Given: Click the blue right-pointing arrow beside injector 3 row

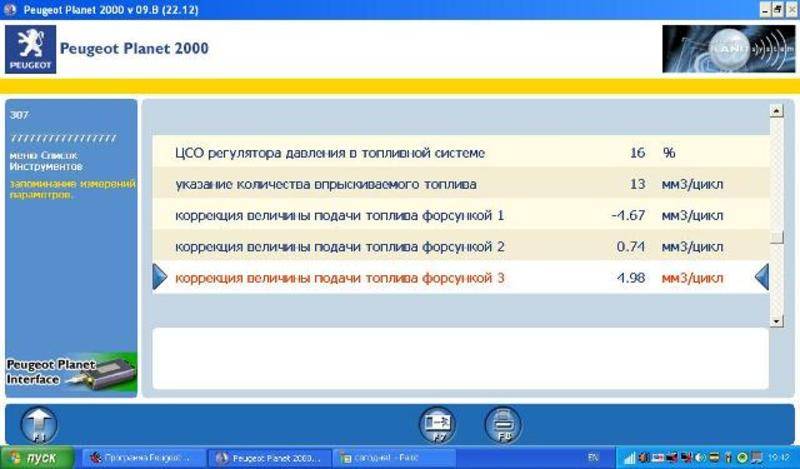Looking at the screenshot, I should 159,276.
